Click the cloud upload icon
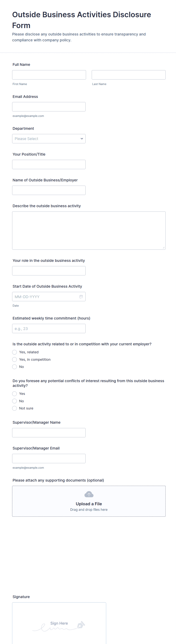This screenshot has height=644, width=176. pyautogui.click(x=89, y=494)
